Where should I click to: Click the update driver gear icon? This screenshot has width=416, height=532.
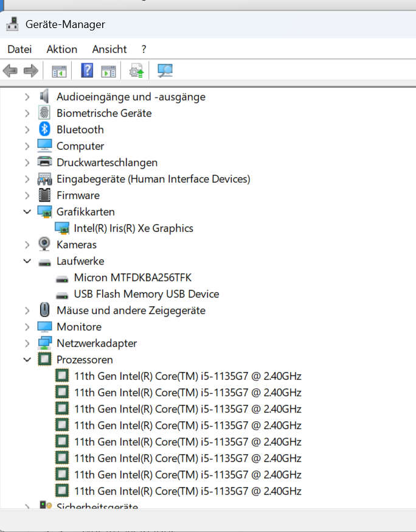[x=137, y=71]
